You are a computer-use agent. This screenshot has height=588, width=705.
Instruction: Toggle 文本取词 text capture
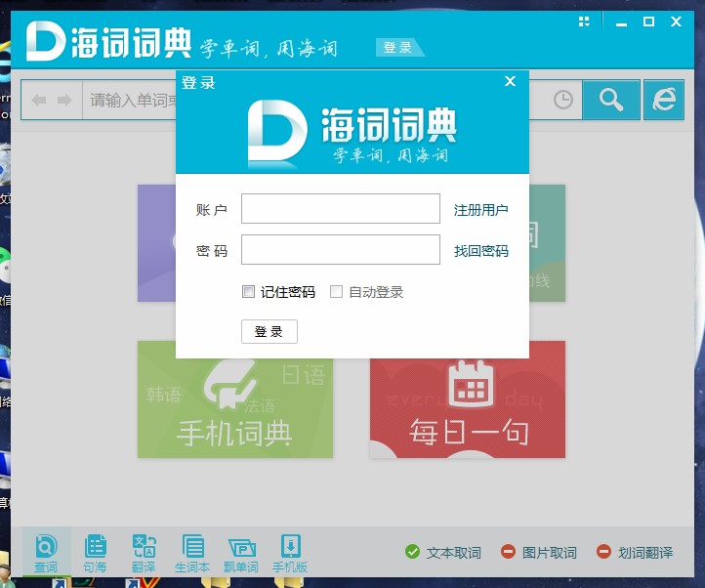tap(443, 552)
